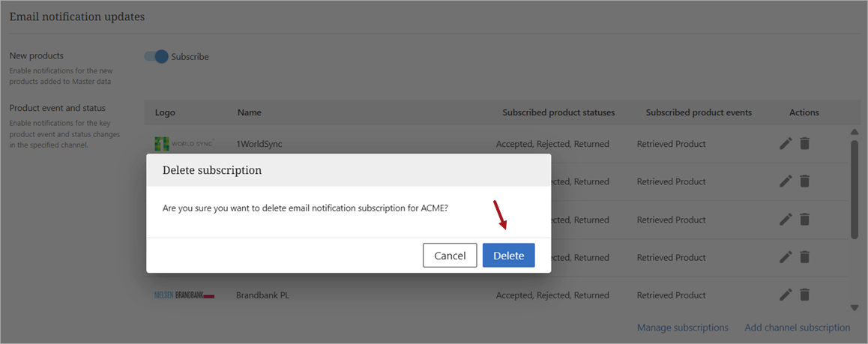Click the table's vertical scrollbar thumb

coord(854,189)
